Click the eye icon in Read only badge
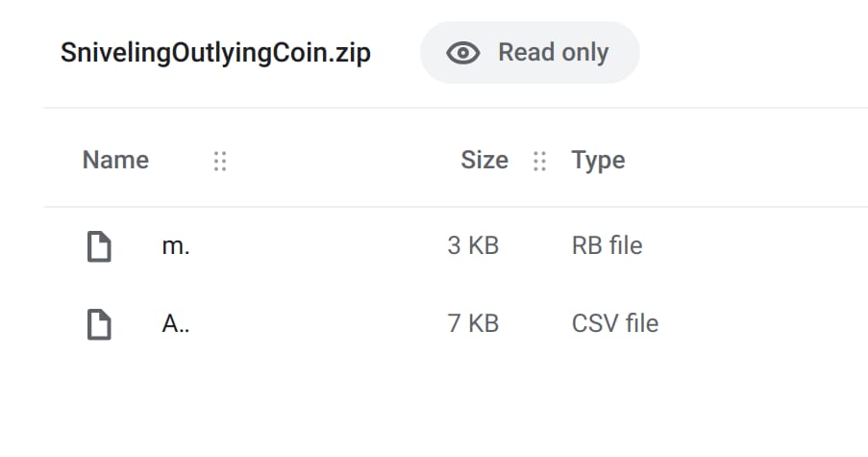 click(x=462, y=53)
